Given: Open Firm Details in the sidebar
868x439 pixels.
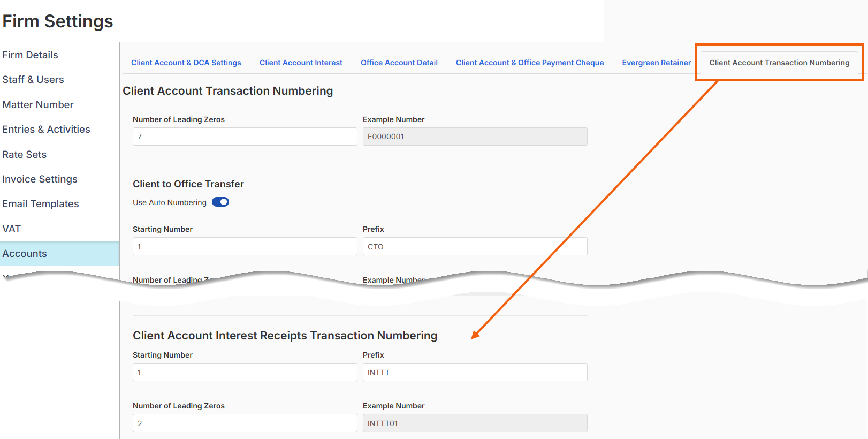Looking at the screenshot, I should 30,55.
